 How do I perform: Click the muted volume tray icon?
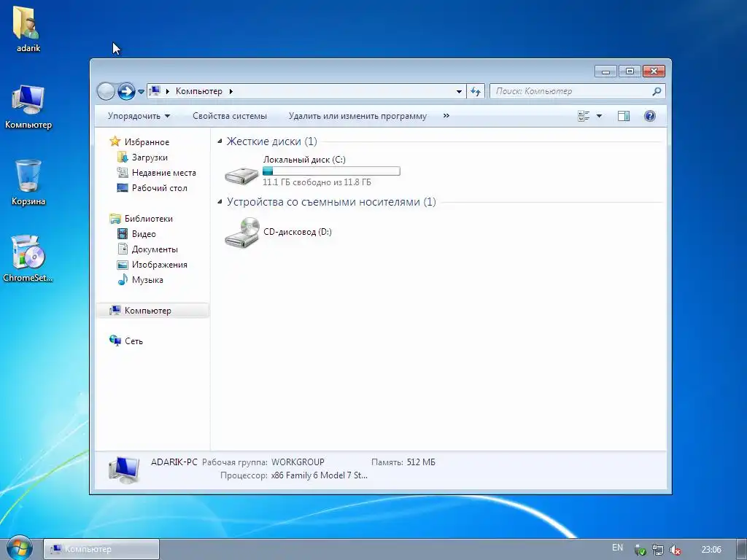click(675, 550)
